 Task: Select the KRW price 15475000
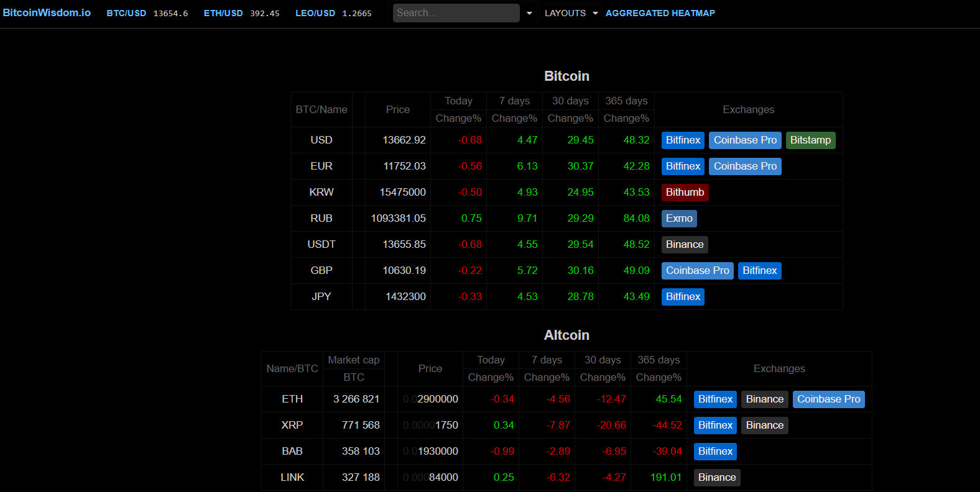pyautogui.click(x=403, y=193)
